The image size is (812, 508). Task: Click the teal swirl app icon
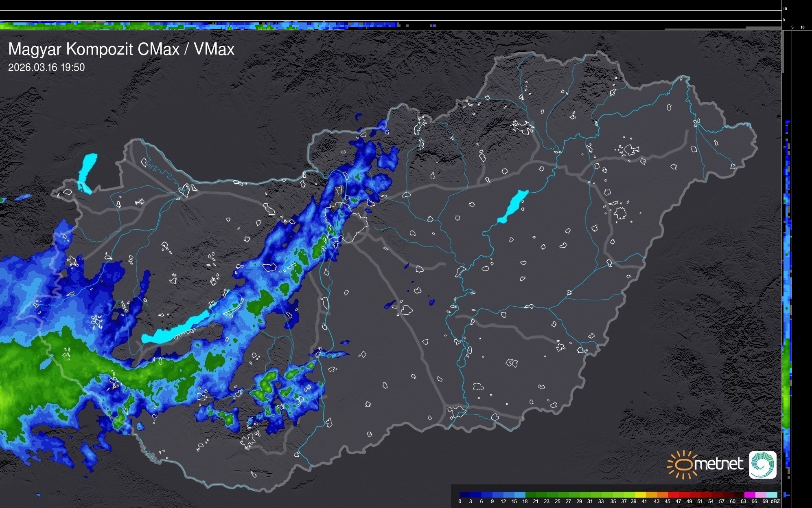tap(762, 464)
